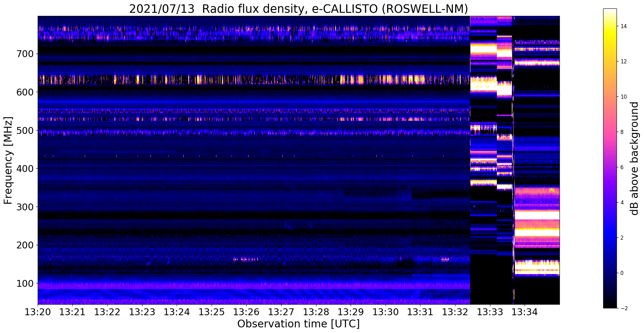644x333 pixels.
Task: Click the colorbar gradient scale
Action: pyautogui.click(x=610, y=158)
